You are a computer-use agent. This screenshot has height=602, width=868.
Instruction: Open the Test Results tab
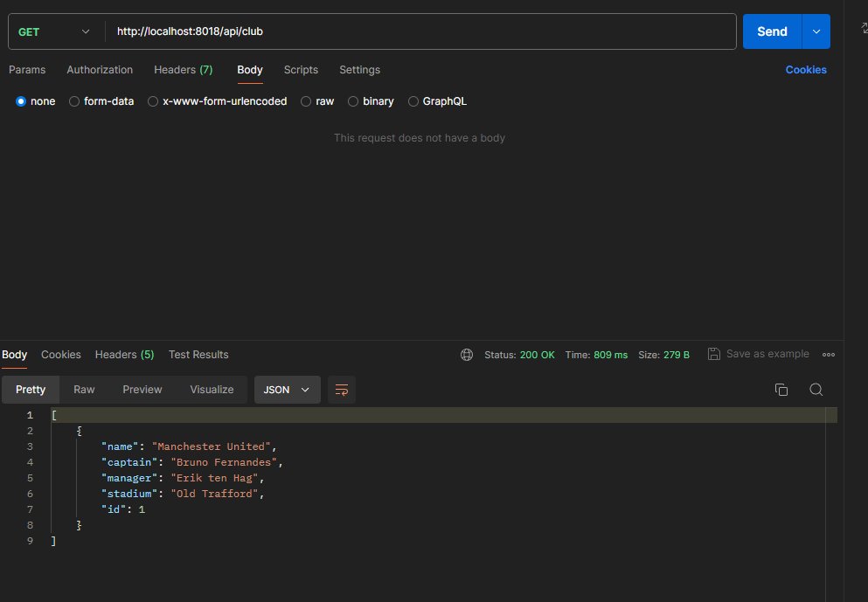point(198,355)
